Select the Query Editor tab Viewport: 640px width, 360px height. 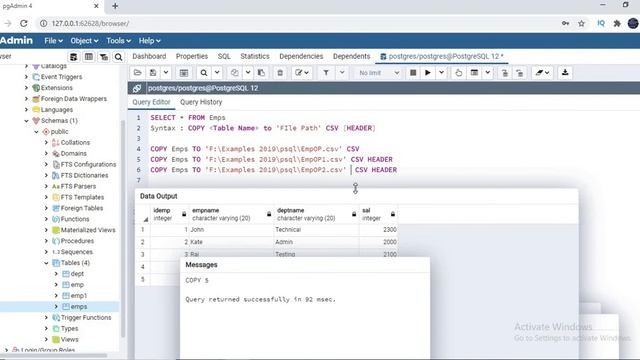[151, 102]
